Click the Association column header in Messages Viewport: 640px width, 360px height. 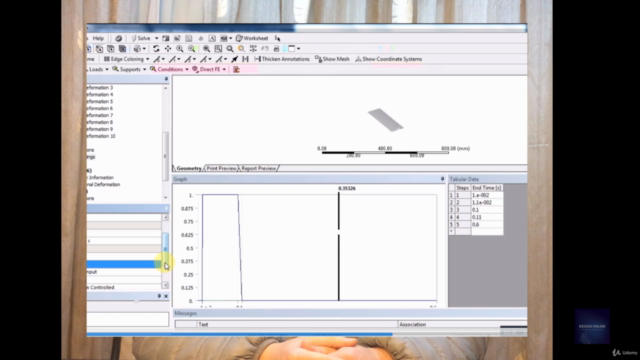[462, 324]
